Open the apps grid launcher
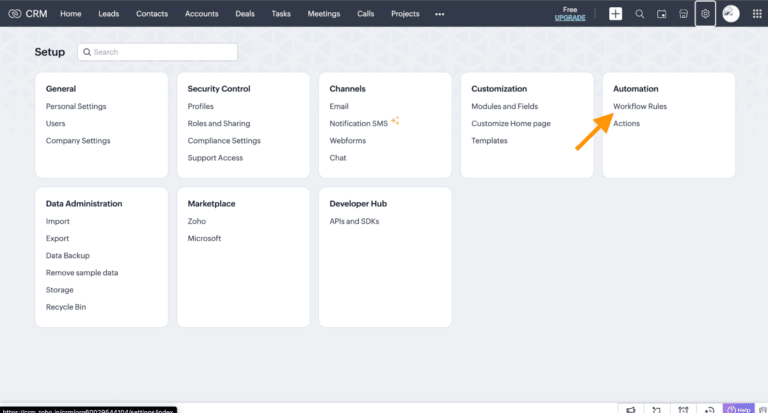The width and height of the screenshot is (768, 413). [x=755, y=14]
